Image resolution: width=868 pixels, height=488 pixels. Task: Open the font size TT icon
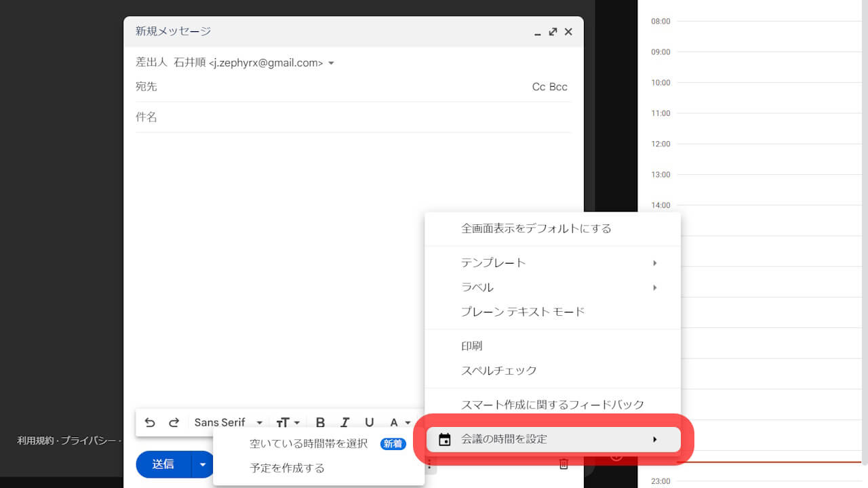coord(285,422)
